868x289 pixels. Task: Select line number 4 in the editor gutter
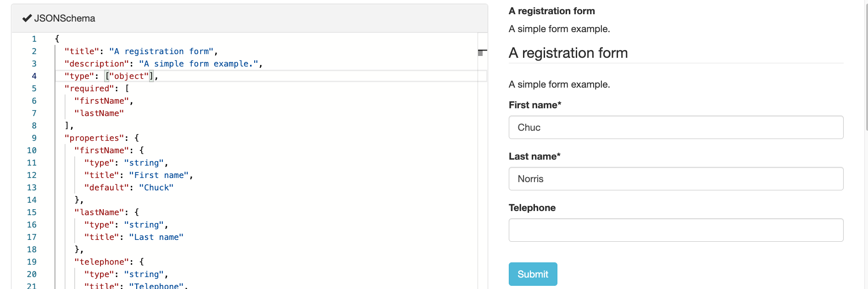[x=34, y=76]
